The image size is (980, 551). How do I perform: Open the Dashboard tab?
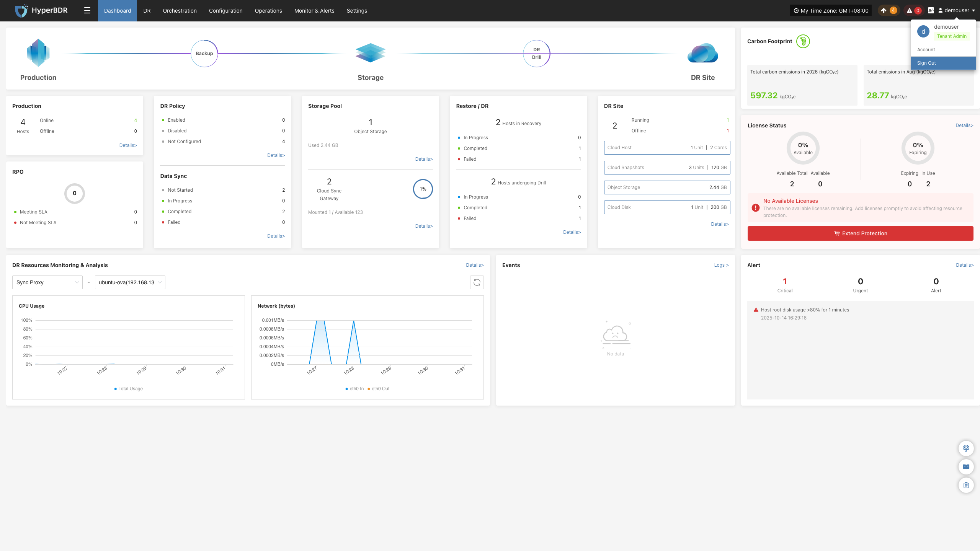click(118, 11)
